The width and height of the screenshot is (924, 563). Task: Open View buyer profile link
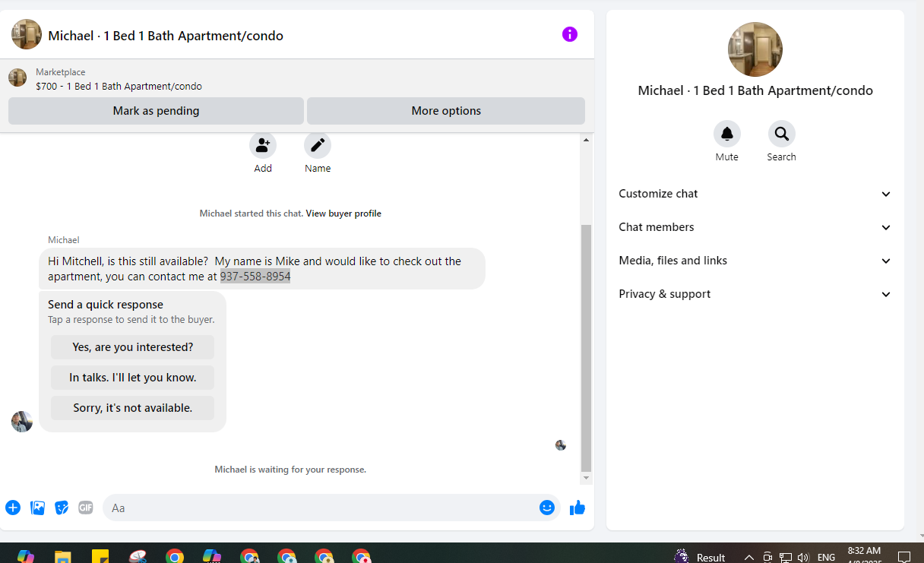pyautogui.click(x=343, y=213)
